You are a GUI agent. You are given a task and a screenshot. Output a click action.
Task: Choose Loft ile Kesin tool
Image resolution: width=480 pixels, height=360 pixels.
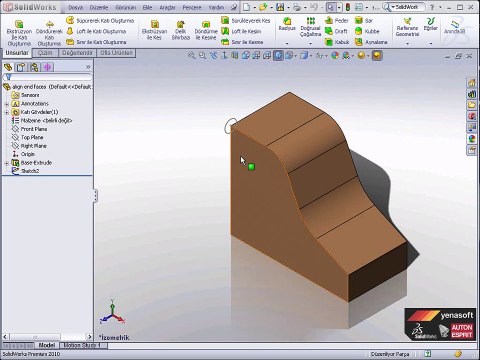tap(241, 31)
